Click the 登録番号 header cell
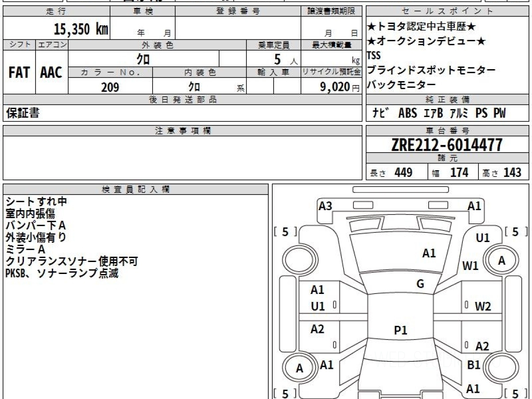Screen dimensions: 532x399 point(238,12)
